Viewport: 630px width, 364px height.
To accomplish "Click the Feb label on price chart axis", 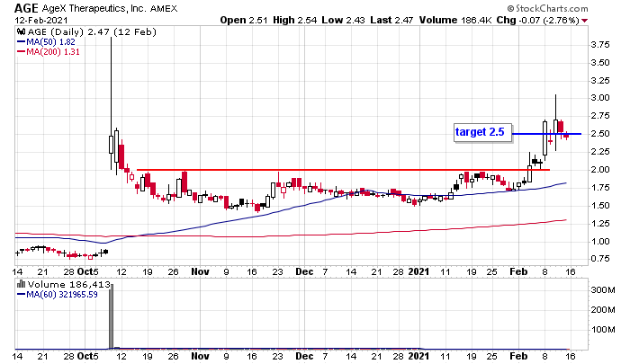I will coord(518,271).
